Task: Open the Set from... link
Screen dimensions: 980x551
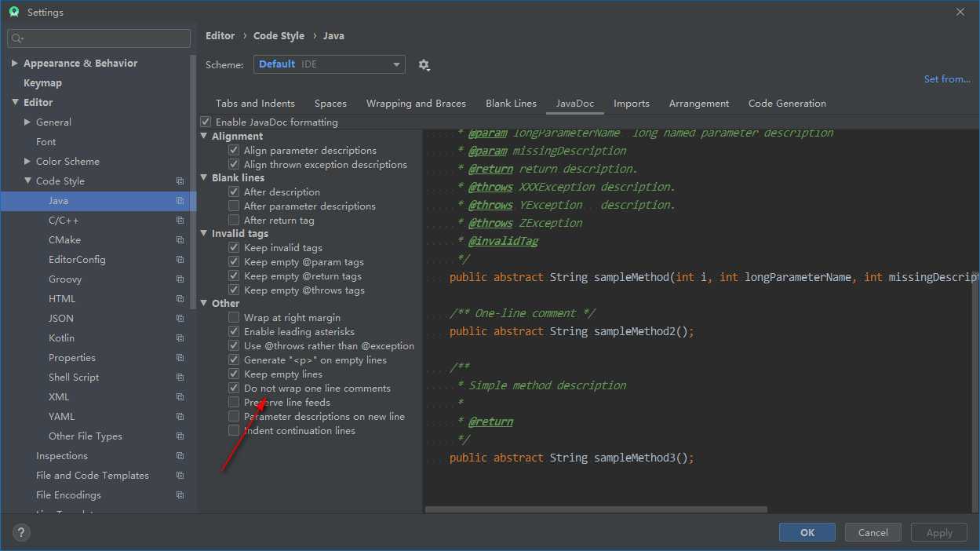Action: click(x=947, y=79)
